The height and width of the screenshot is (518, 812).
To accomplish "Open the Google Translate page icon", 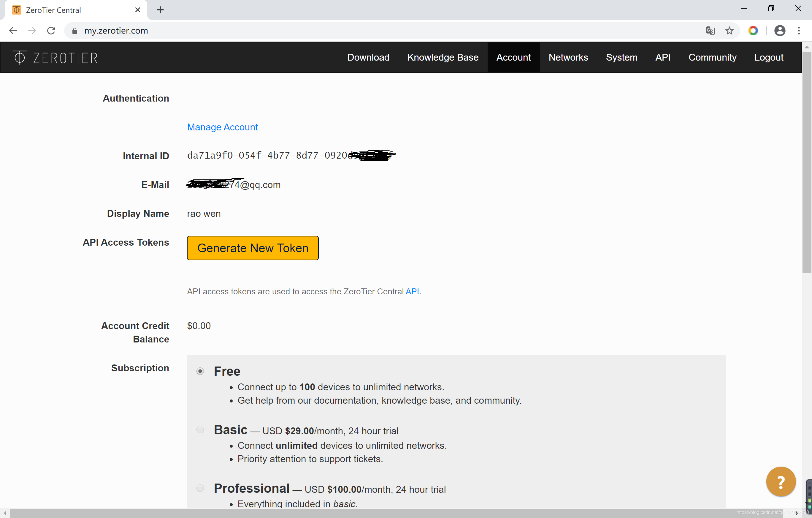I will (x=710, y=31).
